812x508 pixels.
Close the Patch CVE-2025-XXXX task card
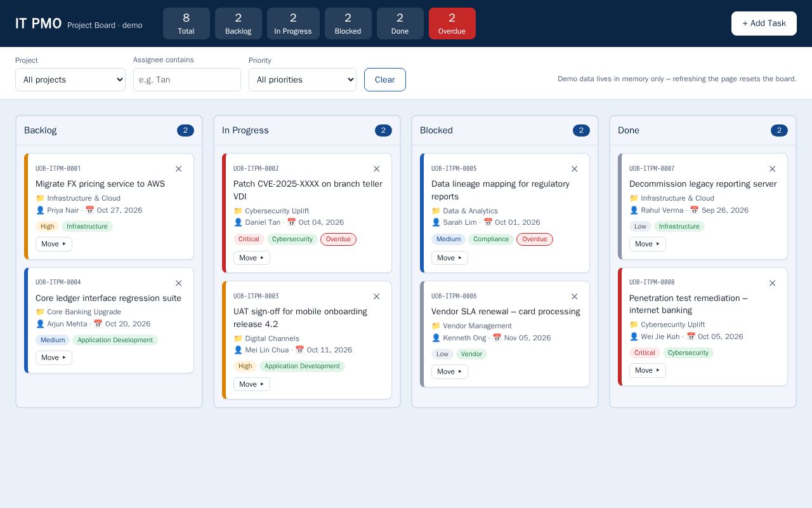coord(376,169)
